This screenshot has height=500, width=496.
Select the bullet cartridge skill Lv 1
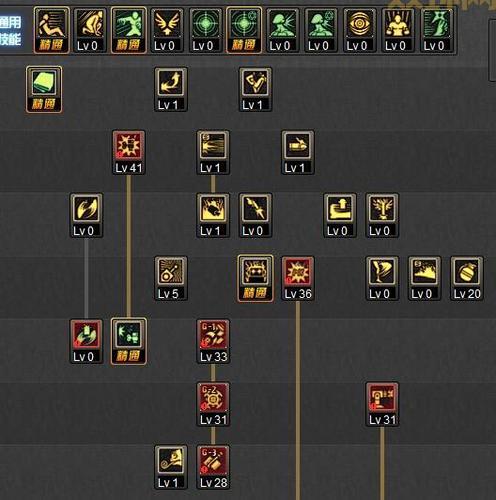(298, 152)
